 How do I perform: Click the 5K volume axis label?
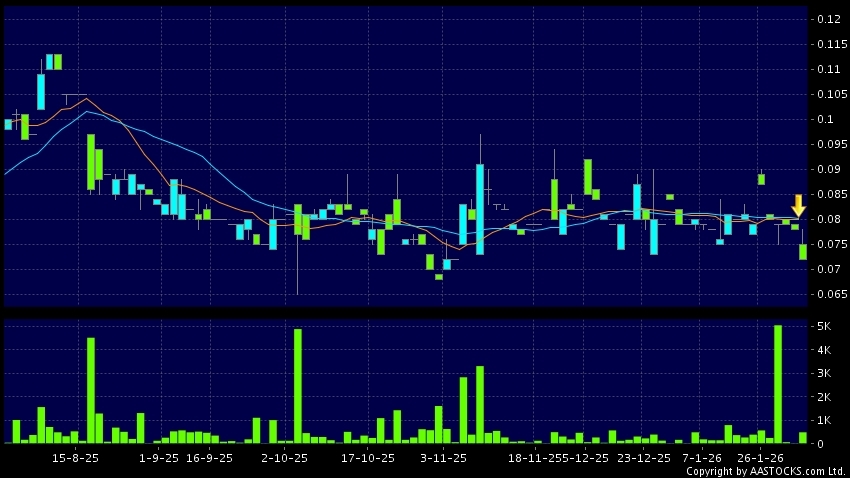[824, 327]
